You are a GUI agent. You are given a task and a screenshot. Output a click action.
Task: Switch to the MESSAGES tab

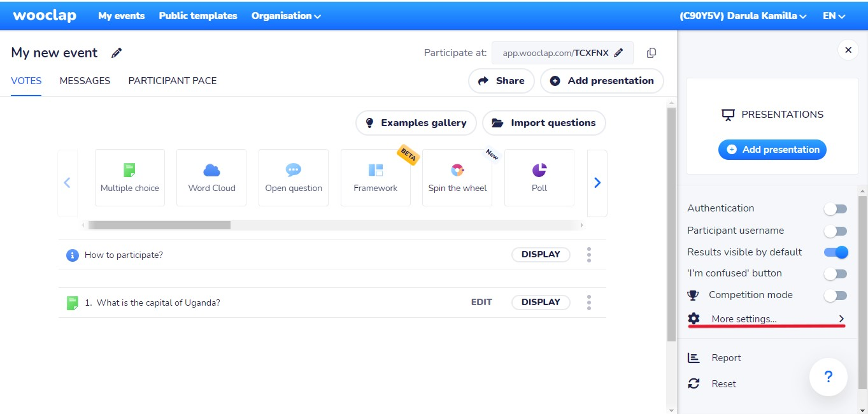click(85, 81)
